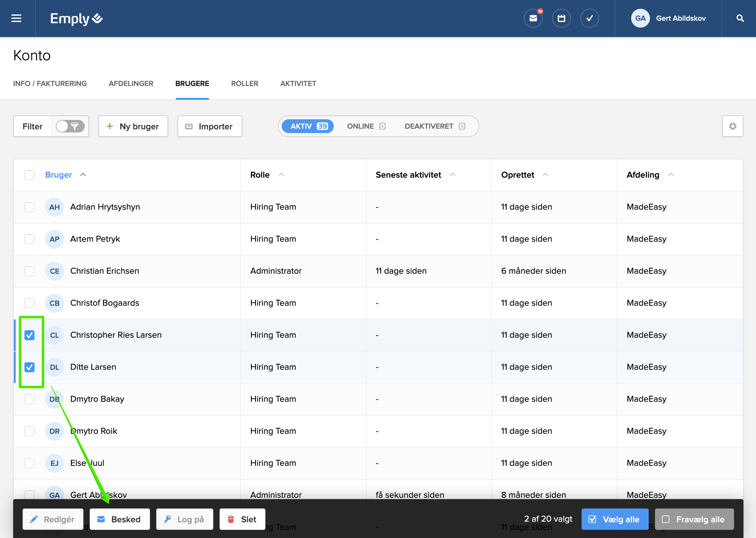
Task: Open table settings gear icon
Action: tap(732, 126)
